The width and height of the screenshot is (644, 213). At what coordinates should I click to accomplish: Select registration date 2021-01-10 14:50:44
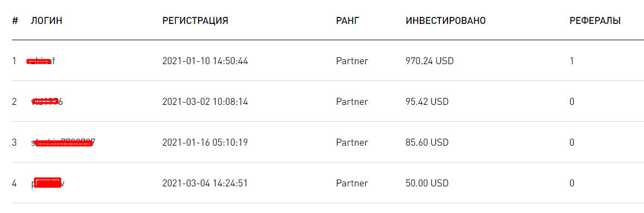pyautogui.click(x=205, y=61)
